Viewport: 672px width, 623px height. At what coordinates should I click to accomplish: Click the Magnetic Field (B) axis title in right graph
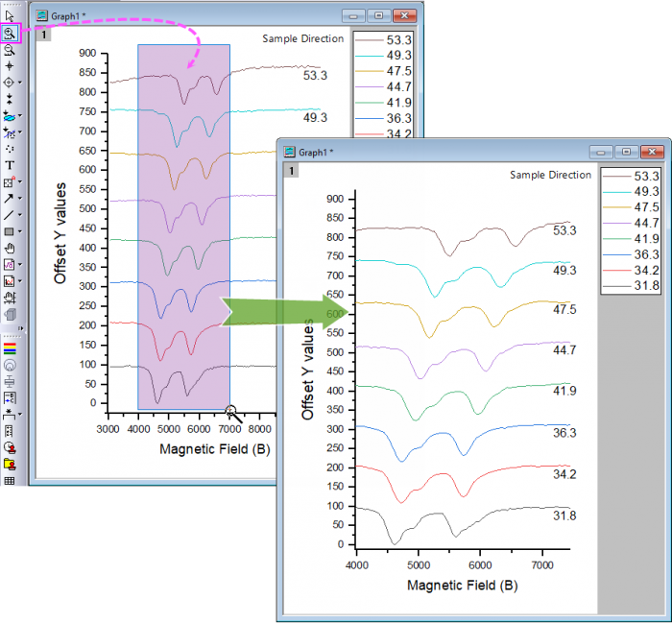click(x=463, y=585)
